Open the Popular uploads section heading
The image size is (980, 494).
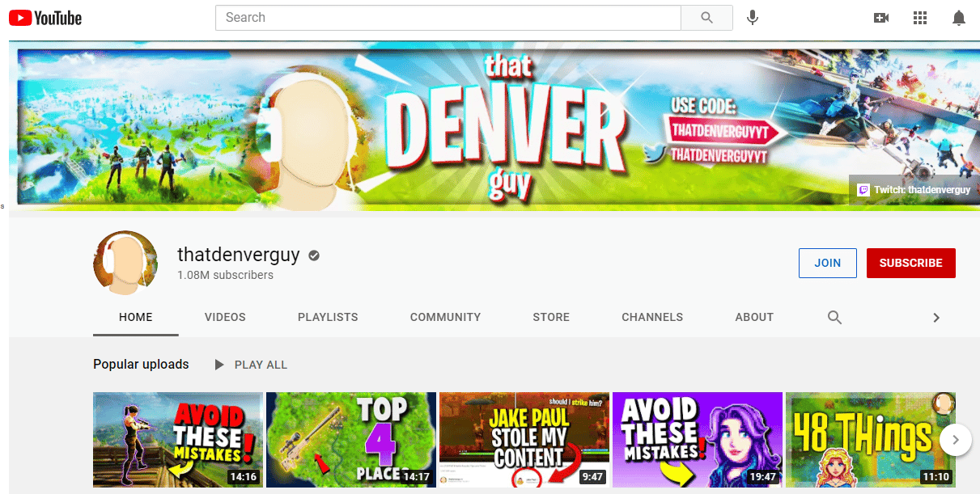[x=141, y=365]
